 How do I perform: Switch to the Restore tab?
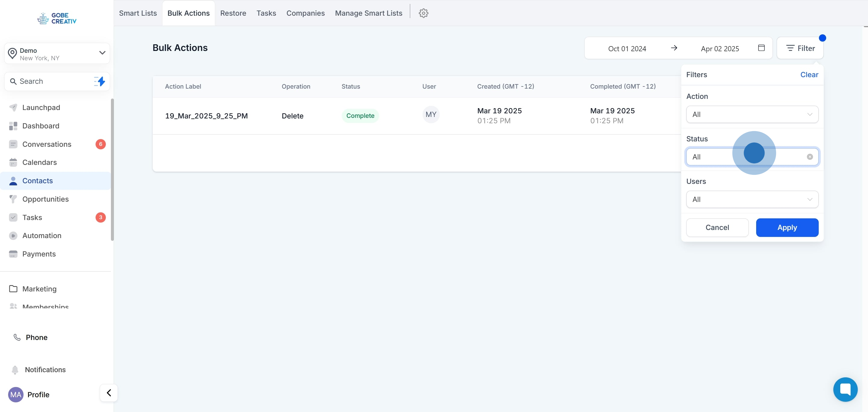pos(233,13)
